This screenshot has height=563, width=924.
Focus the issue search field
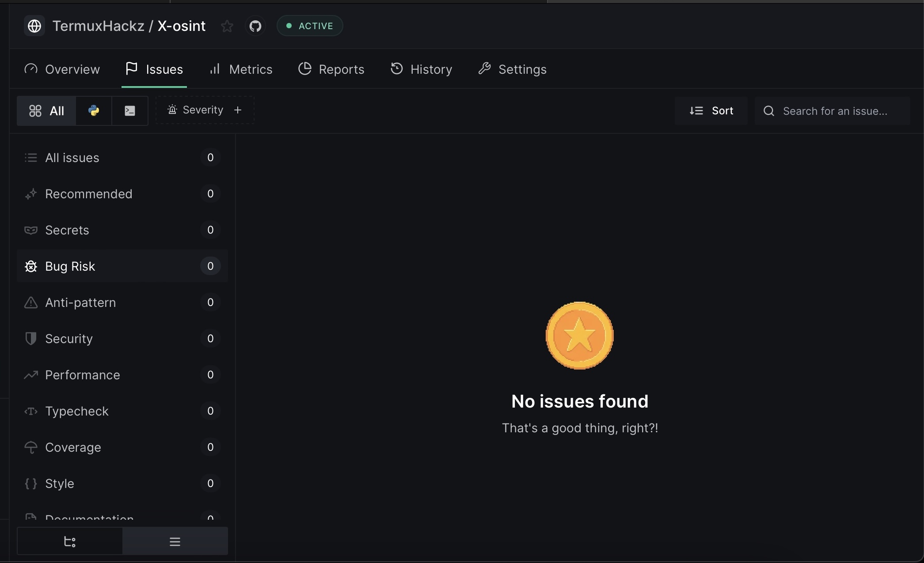[x=834, y=111]
